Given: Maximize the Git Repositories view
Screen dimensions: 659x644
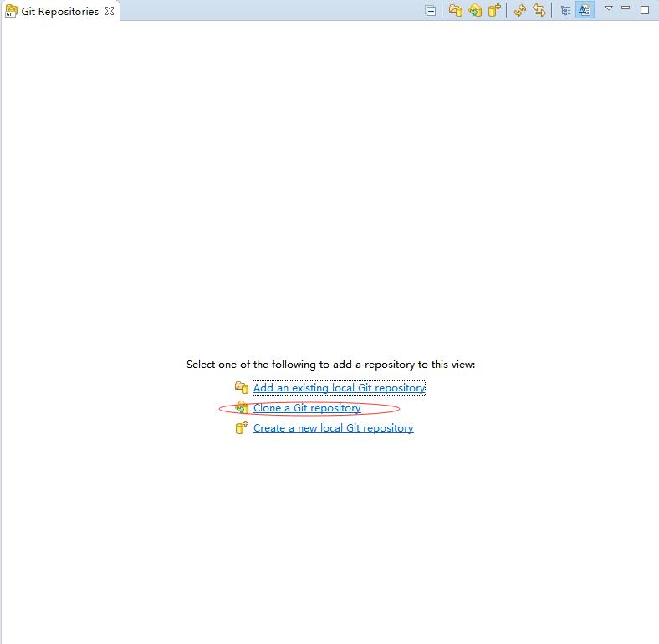Looking at the screenshot, I should click(645, 10).
